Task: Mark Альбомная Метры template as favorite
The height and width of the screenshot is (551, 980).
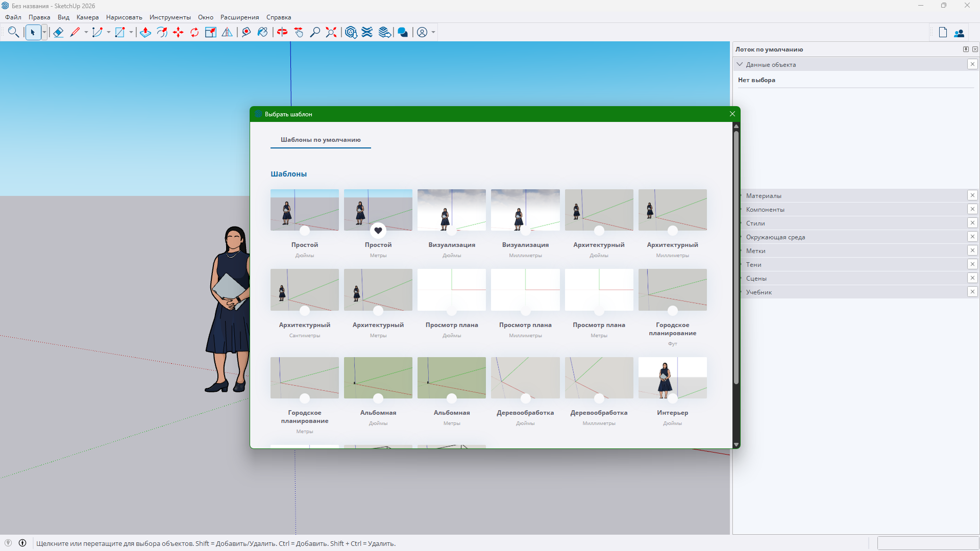Action: pos(452,398)
